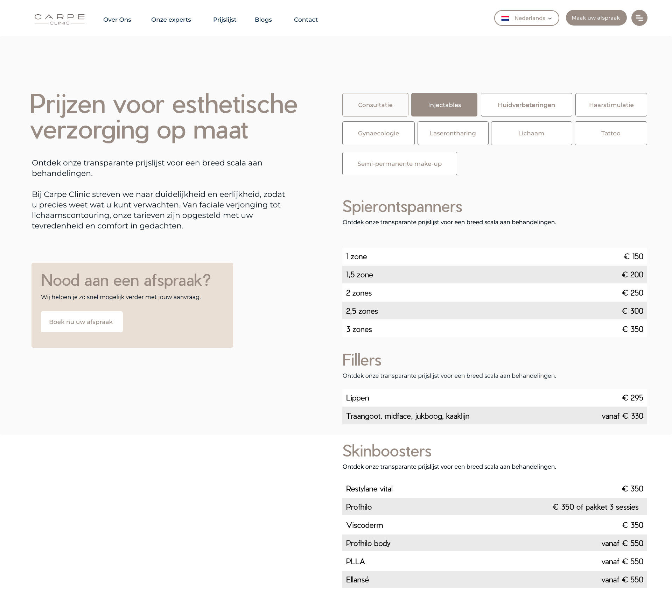
Task: Navigate to Blogs
Action: [x=263, y=20]
